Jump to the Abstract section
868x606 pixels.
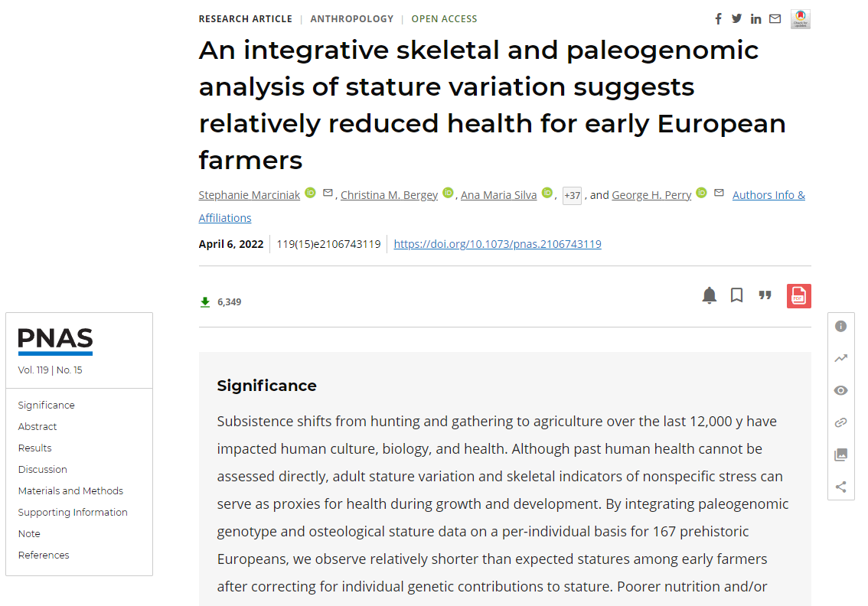(x=38, y=427)
